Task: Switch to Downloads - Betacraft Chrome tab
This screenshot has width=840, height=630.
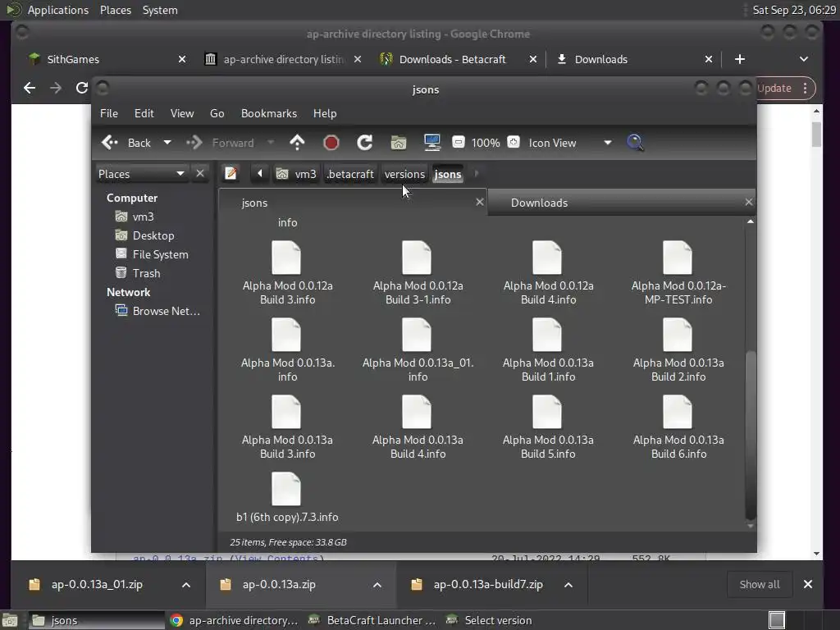Action: [452, 59]
